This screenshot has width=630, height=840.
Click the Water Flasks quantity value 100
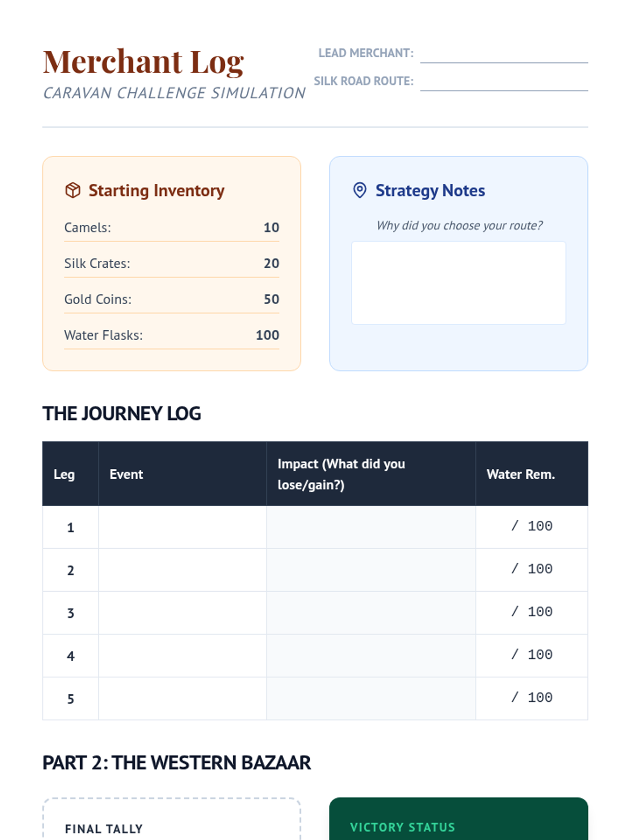pos(267,335)
